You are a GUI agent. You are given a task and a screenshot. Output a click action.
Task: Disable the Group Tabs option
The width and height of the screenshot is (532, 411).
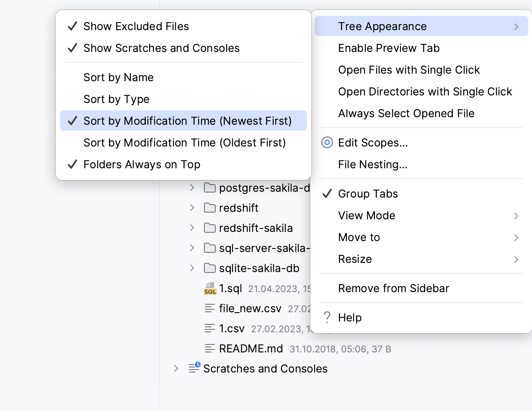click(368, 194)
